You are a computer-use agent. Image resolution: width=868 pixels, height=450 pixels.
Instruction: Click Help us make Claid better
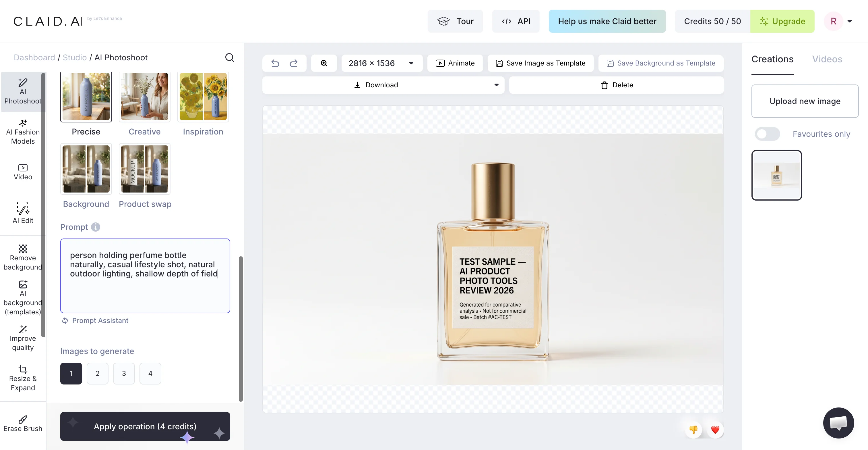607,21
